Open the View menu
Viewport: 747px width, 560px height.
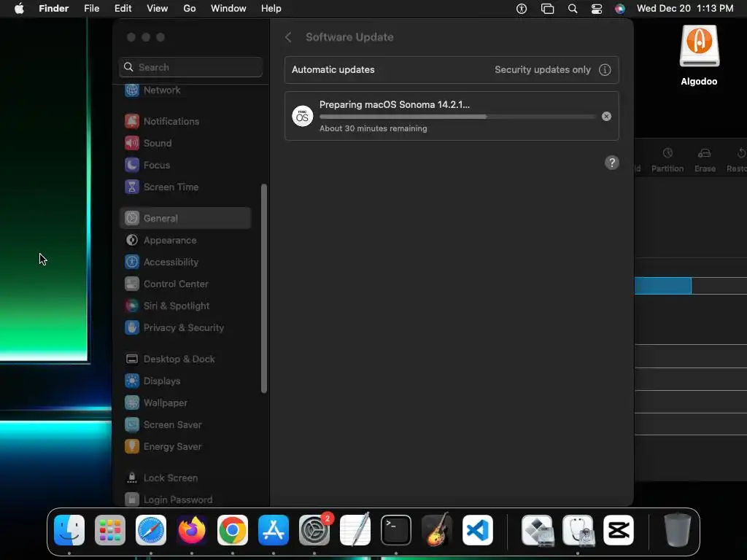158,9
